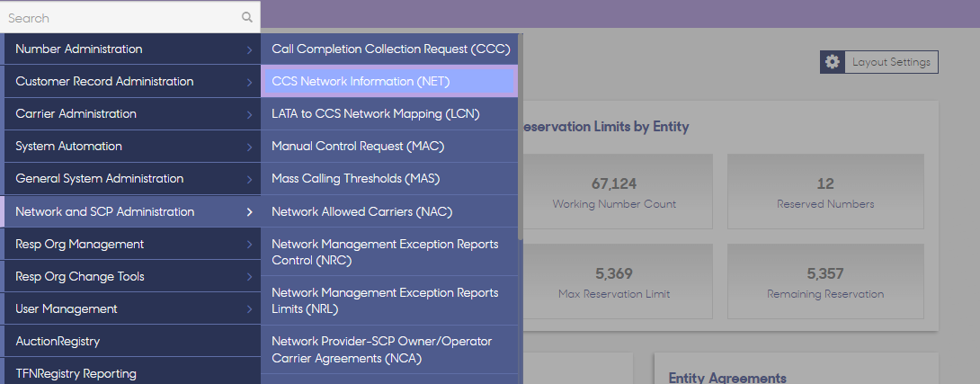Image resolution: width=980 pixels, height=384 pixels.
Task: Choose Network Management Exception Reports Control (NRC)
Action: pos(389,252)
